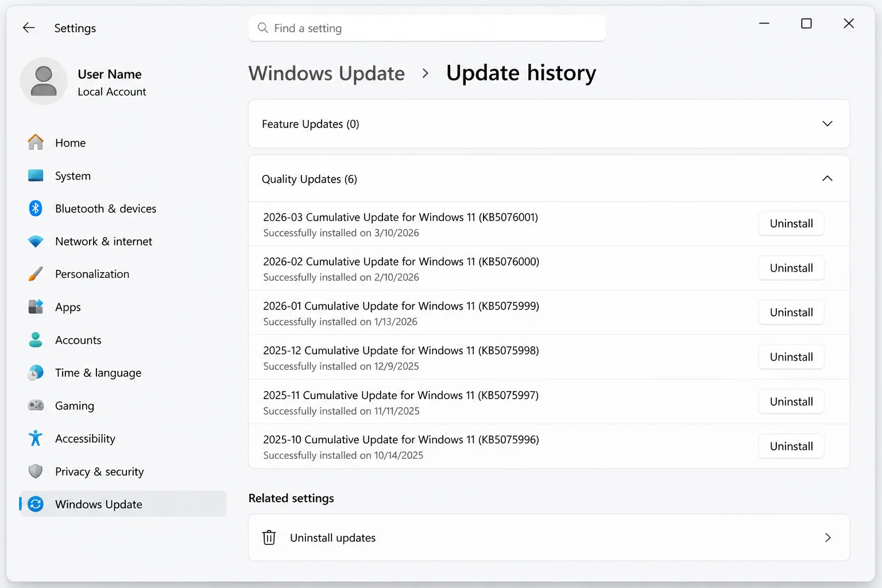The image size is (882, 588).
Task: Click Quality Updates (6) header label
Action: pos(310,179)
